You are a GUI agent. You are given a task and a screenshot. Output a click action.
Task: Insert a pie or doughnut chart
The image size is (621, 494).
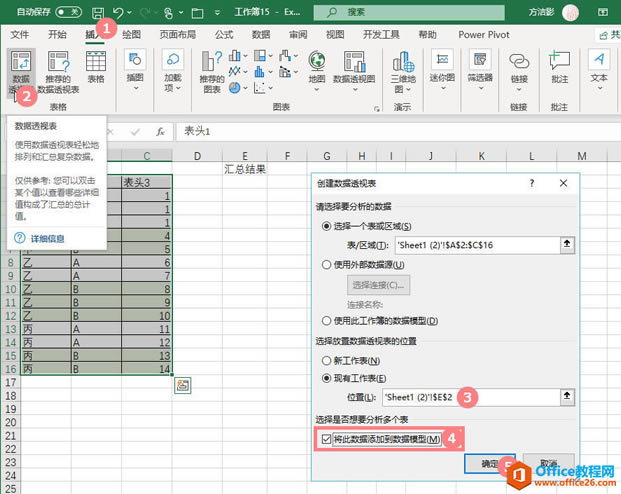(234, 88)
